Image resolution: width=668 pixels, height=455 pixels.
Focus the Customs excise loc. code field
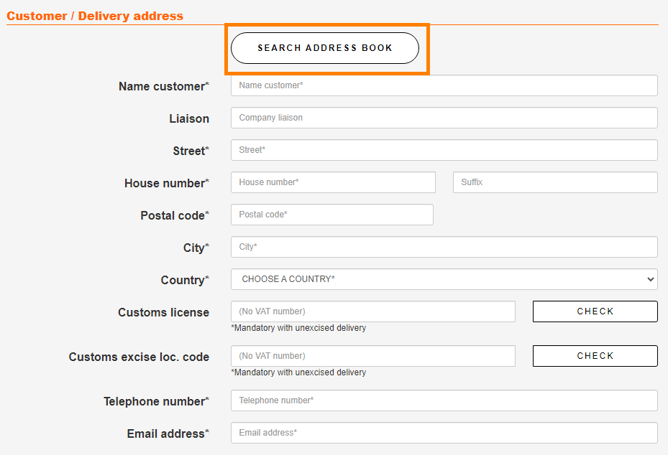tap(373, 356)
